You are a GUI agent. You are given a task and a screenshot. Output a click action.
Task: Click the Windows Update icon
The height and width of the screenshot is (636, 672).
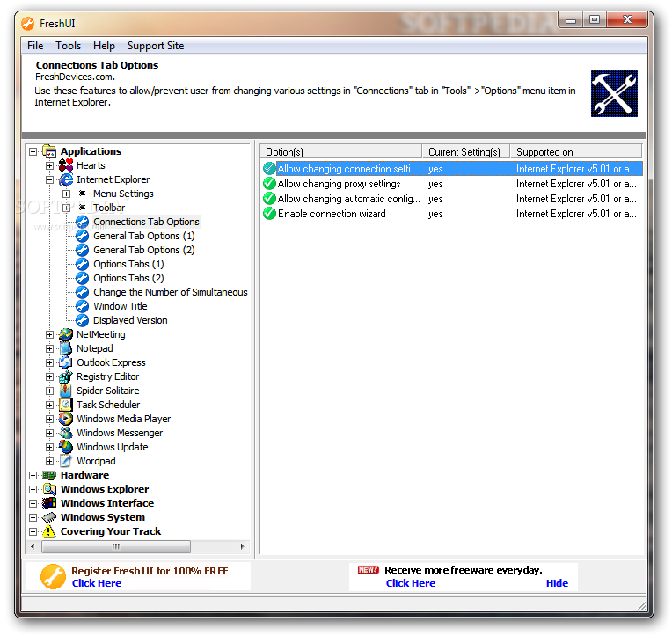pos(66,447)
